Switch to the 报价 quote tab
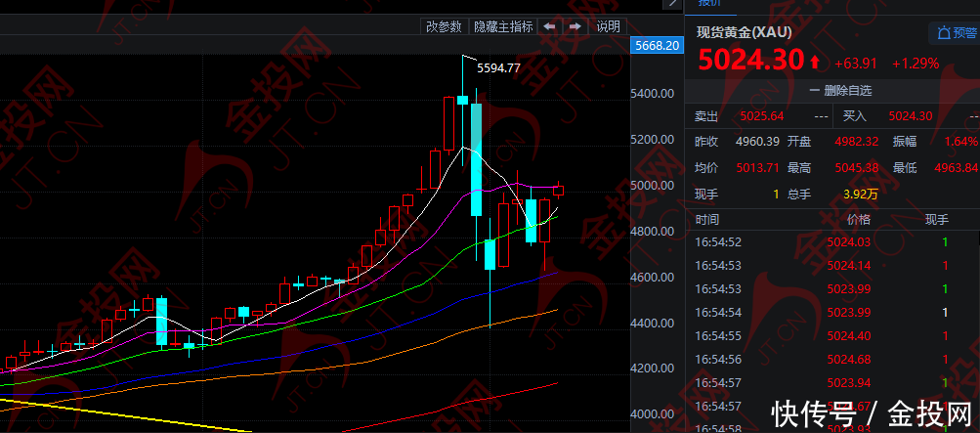The height and width of the screenshot is (433, 980). [x=709, y=4]
